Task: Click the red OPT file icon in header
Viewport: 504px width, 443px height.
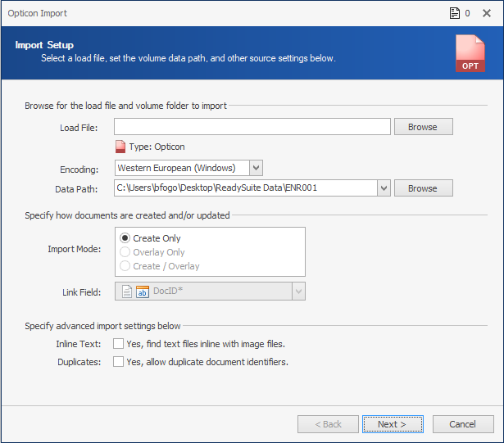Action: (x=470, y=53)
